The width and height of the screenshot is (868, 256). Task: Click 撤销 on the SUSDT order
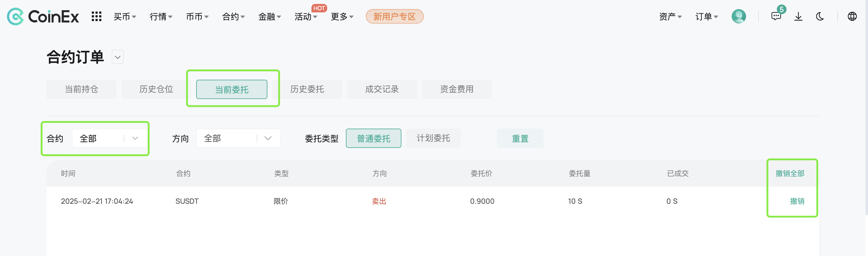tap(797, 201)
